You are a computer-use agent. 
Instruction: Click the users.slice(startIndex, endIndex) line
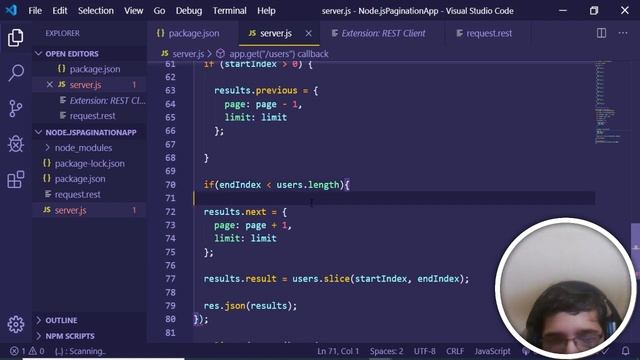click(336, 279)
